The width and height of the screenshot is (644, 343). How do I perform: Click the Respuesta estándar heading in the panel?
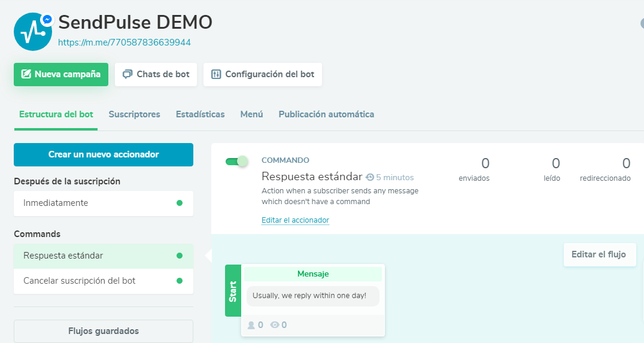point(312,177)
